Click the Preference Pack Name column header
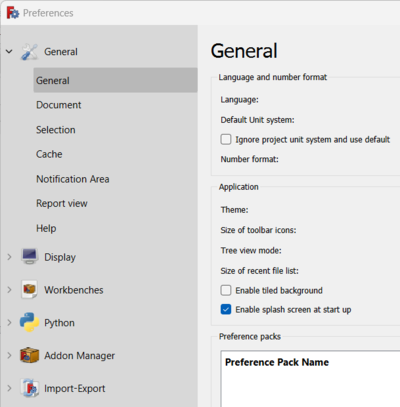Image resolution: width=400 pixels, height=407 pixels. click(x=277, y=362)
